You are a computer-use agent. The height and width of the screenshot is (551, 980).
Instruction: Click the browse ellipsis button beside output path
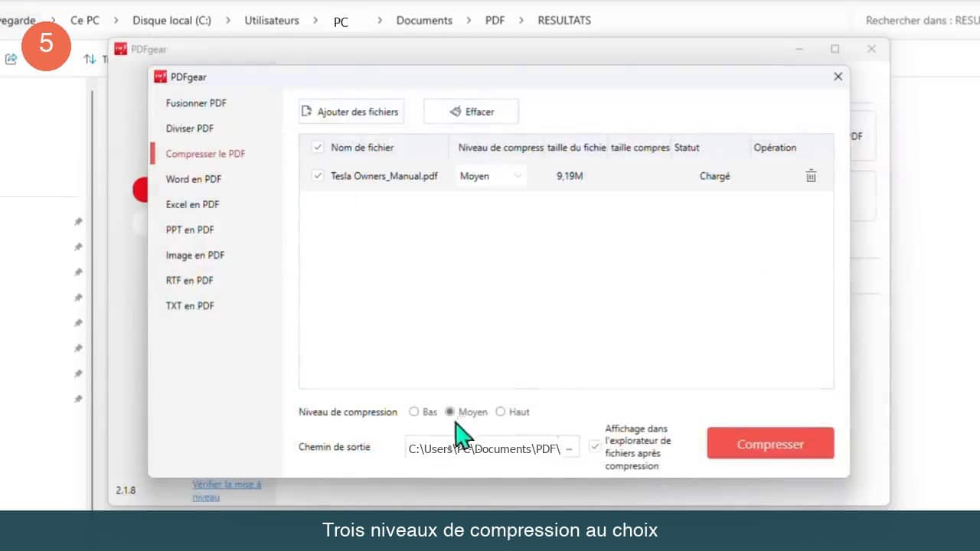[569, 448]
